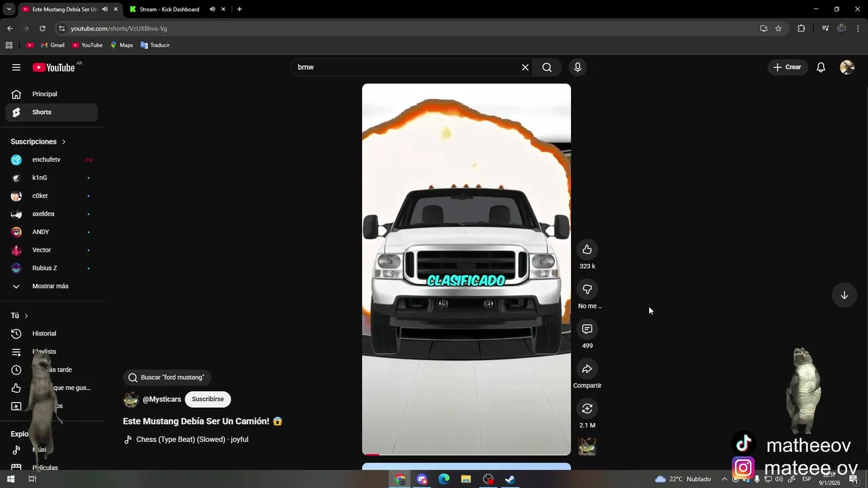This screenshot has width=868, height=488.
Task: Dislike the Short with thumbs down
Action: [x=587, y=289]
